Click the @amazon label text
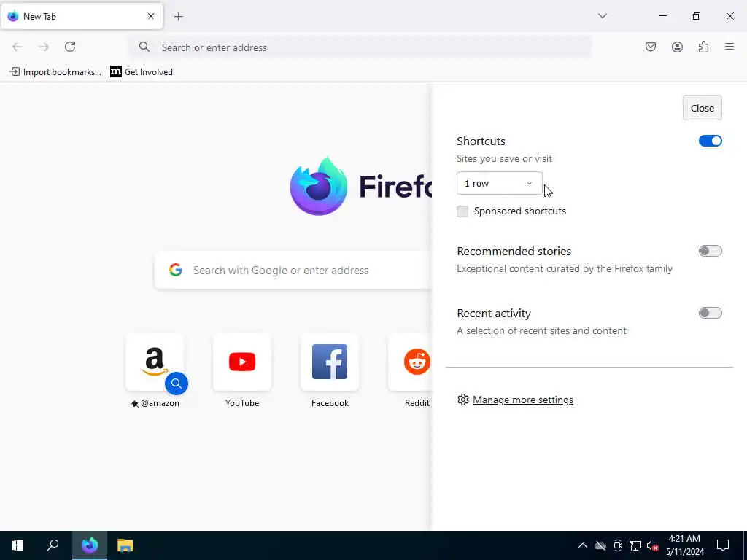 160,403
